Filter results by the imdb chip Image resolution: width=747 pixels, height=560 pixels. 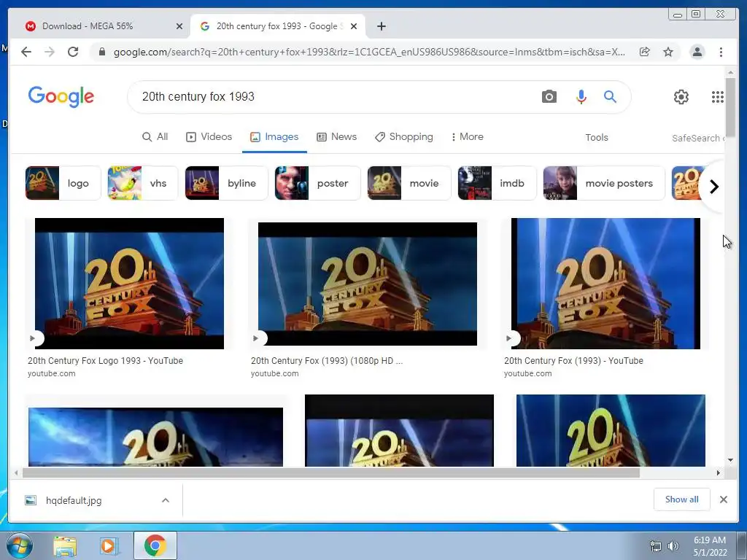[497, 183]
